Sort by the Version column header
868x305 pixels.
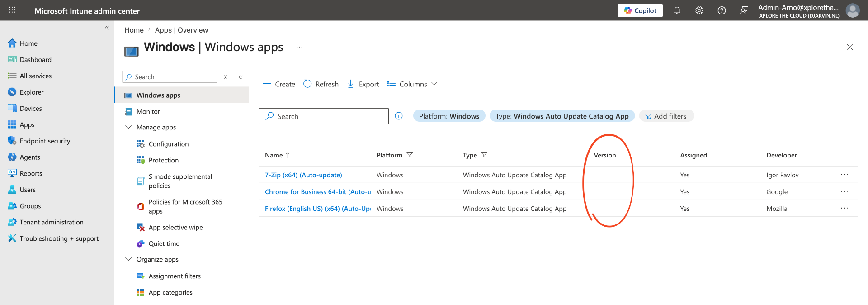(x=605, y=155)
